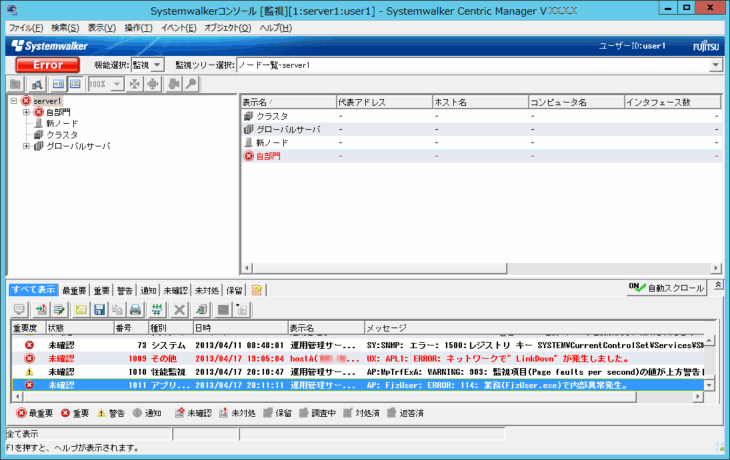Screen dimensions: 730x460
Task: Select グローバルサーバ row in node list
Action: pos(481,129)
